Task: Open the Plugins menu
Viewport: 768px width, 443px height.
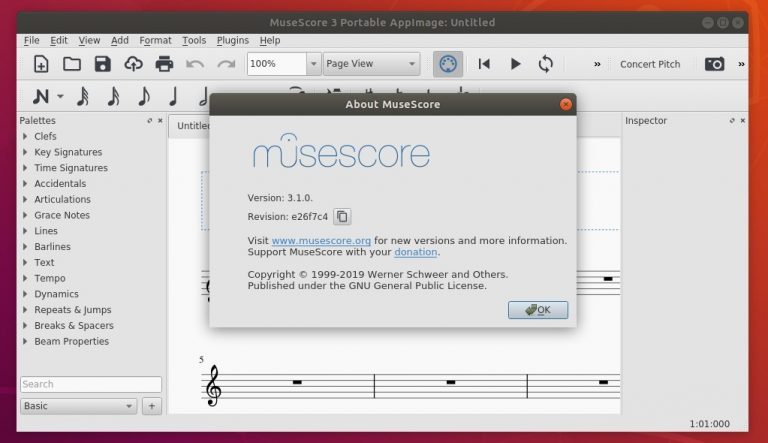Action: (x=233, y=40)
